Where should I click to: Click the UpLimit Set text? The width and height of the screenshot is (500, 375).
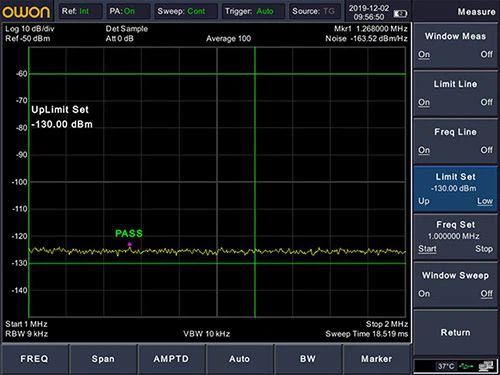click(x=60, y=110)
